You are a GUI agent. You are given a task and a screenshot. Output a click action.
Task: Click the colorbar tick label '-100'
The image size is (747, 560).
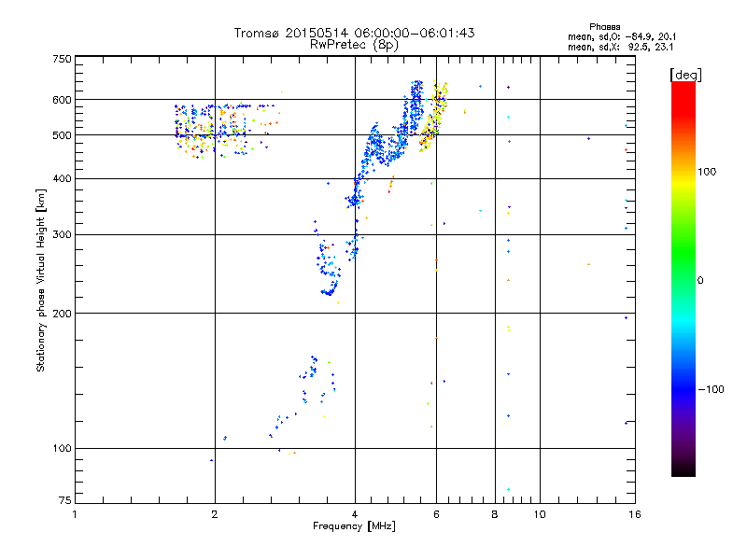point(711,389)
